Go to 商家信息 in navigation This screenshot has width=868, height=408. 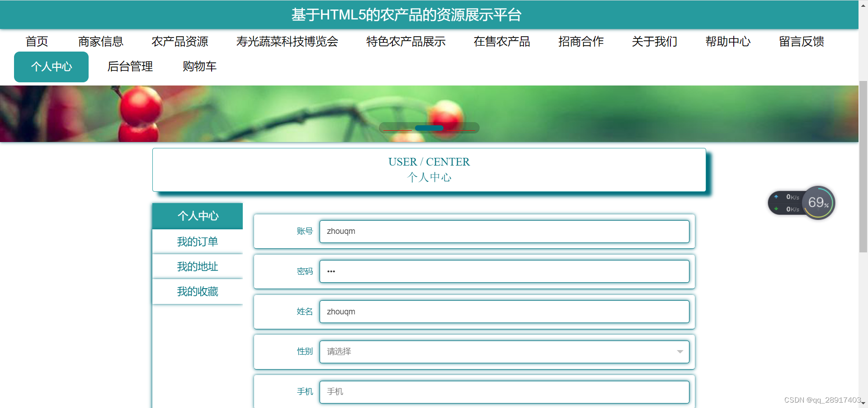pos(100,42)
